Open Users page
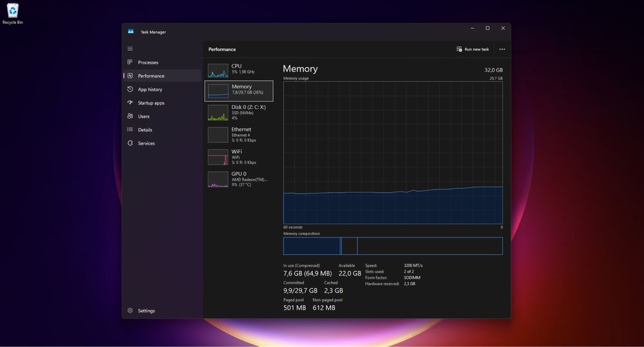Screen dimensions: 644x347 pyautogui.click(x=162, y=117)
